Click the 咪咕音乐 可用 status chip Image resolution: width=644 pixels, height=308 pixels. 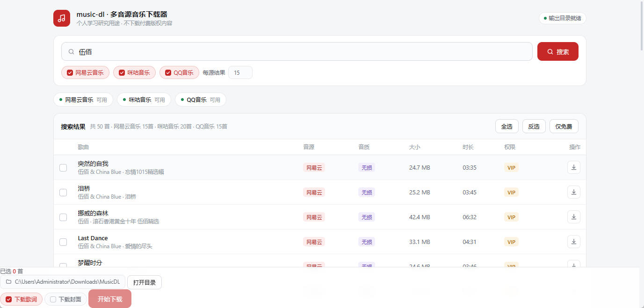144,100
